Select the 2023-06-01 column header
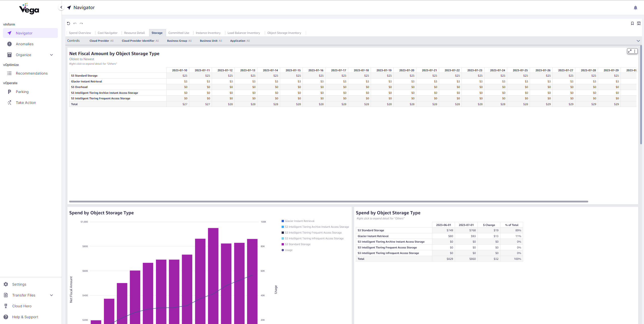The width and height of the screenshot is (644, 324). click(x=443, y=225)
